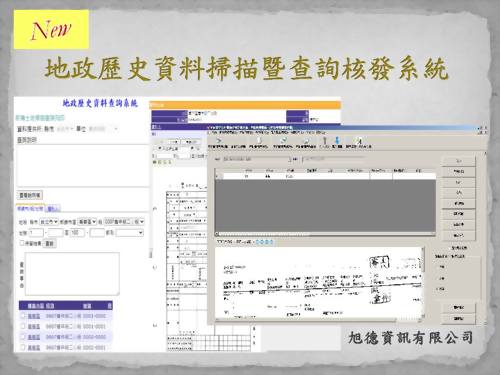Open the empty dropdown after the number fields

click(x=129, y=233)
